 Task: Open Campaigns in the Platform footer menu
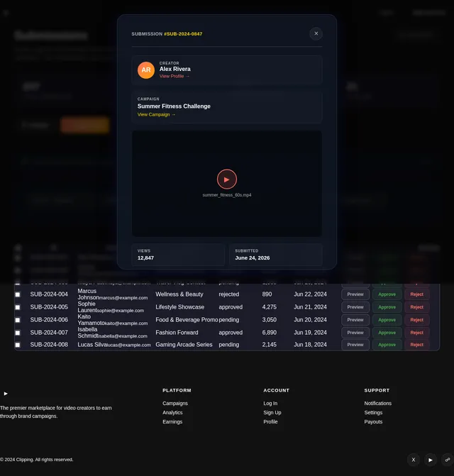pyautogui.click(x=175, y=403)
